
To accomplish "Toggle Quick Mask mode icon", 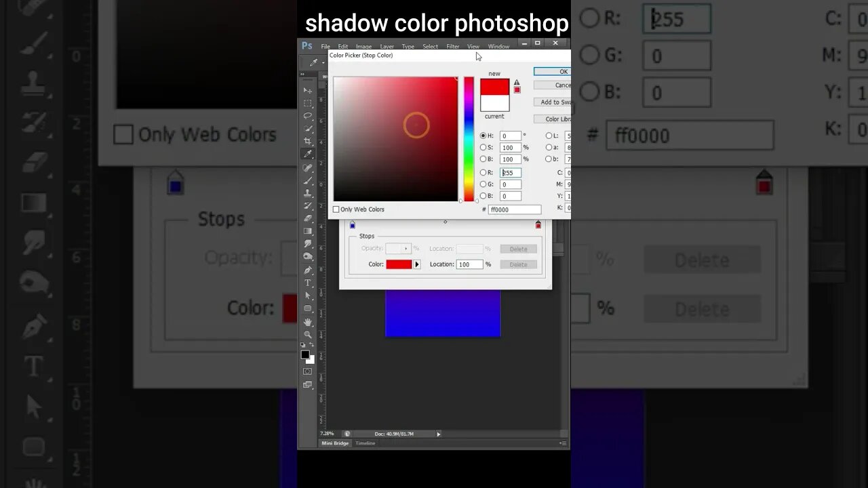I will click(308, 371).
